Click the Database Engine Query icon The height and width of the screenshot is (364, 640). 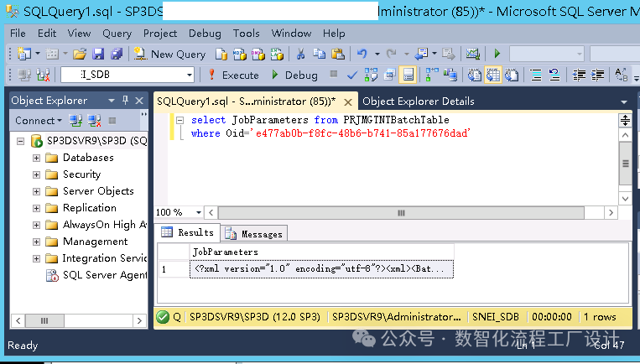(221, 54)
